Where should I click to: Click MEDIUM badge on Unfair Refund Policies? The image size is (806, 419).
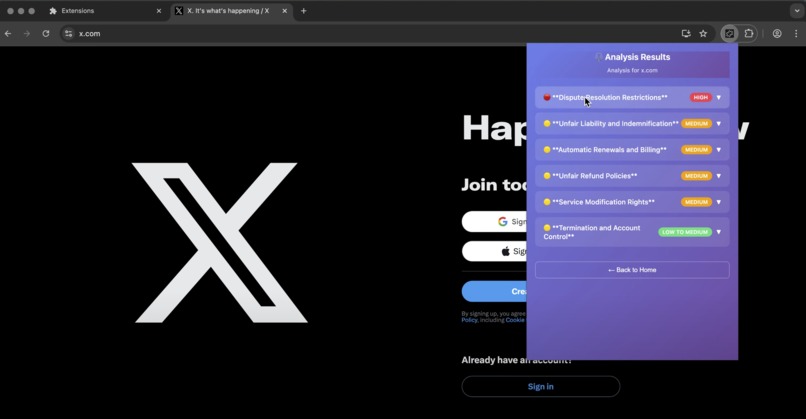(697, 176)
